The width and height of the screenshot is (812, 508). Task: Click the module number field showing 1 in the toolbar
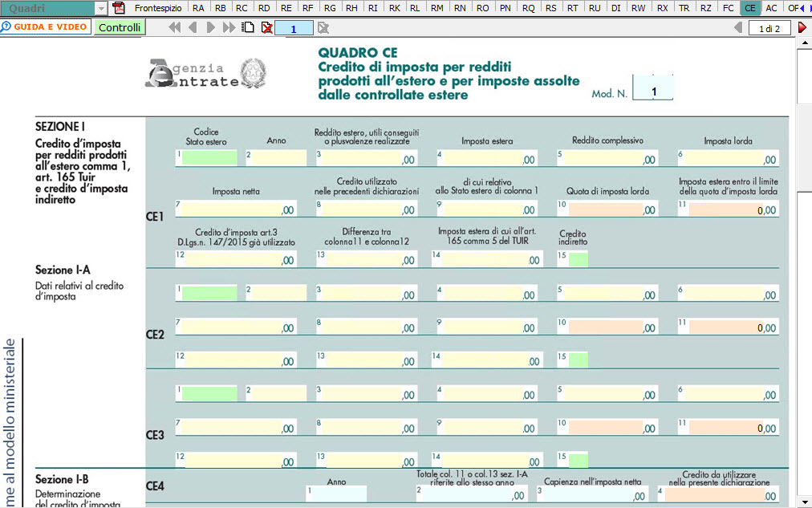(x=294, y=28)
